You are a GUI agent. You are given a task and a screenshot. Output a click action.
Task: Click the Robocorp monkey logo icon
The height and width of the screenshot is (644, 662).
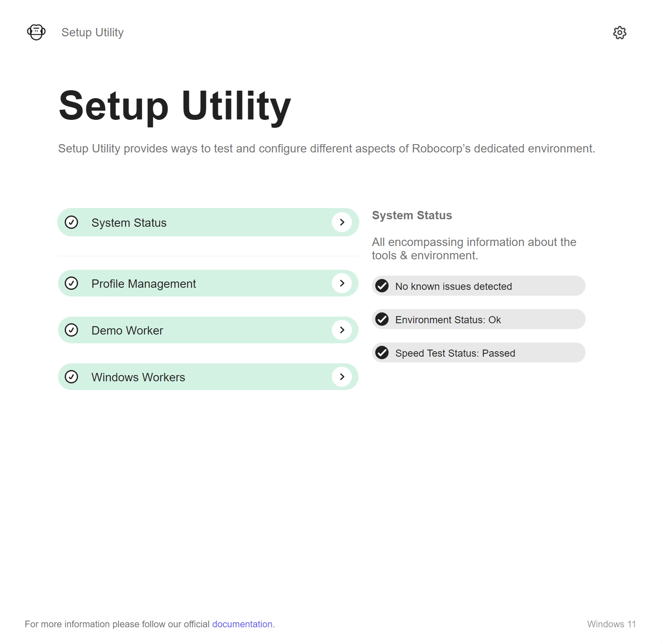pyautogui.click(x=36, y=32)
